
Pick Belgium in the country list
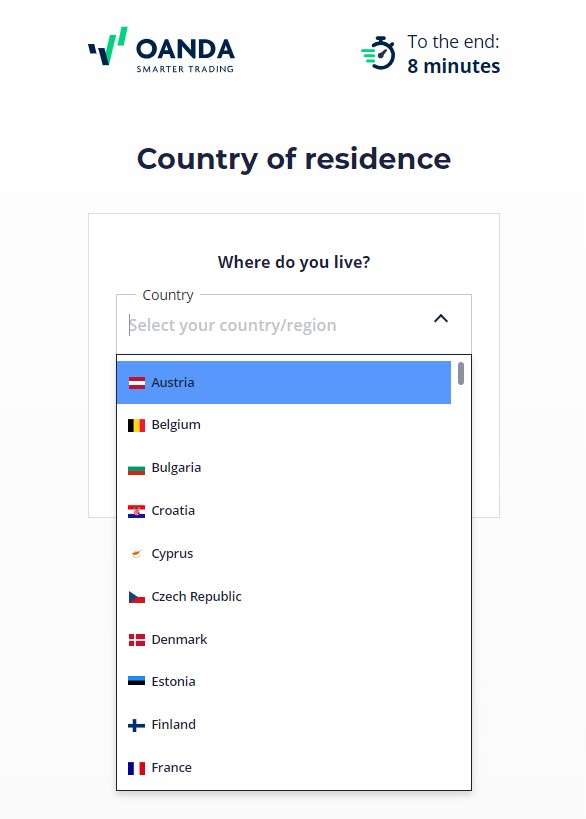(x=284, y=425)
